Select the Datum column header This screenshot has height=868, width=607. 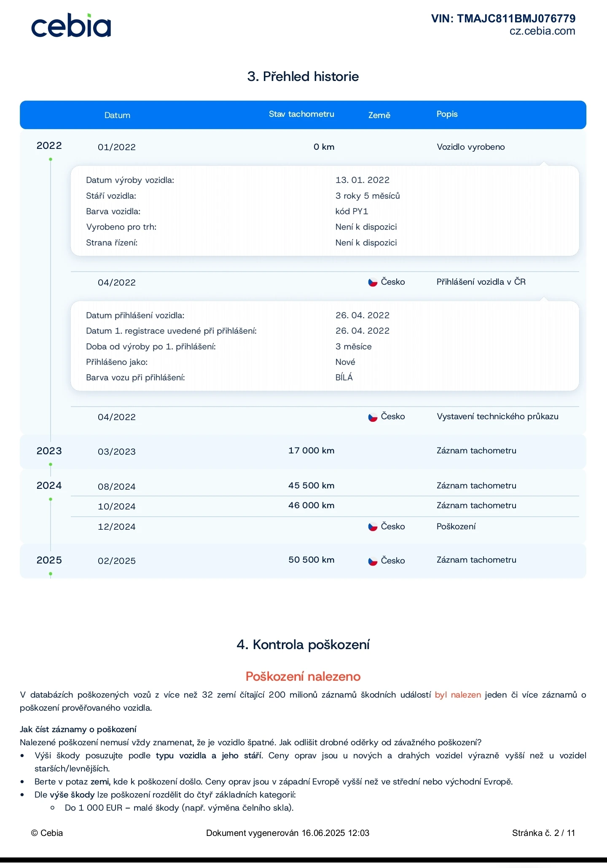pyautogui.click(x=117, y=115)
